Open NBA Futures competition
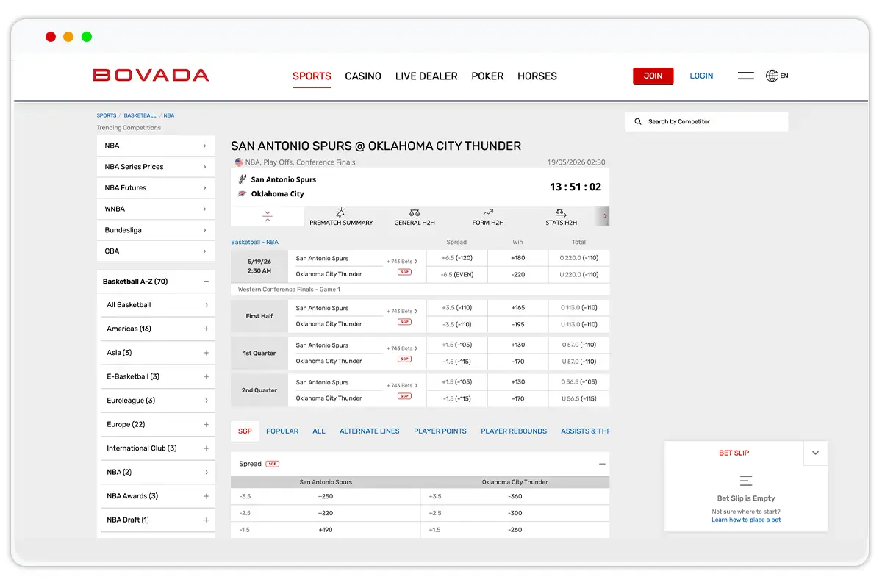The height and width of the screenshot is (588, 882). pos(156,188)
